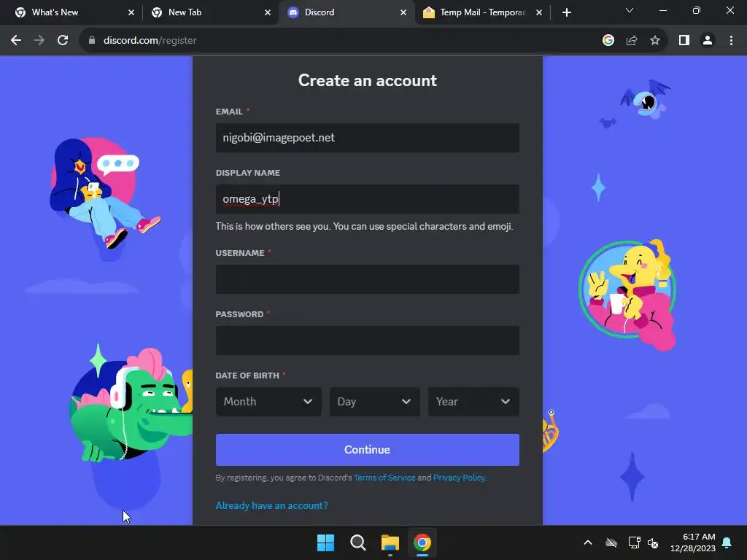Click the Email input field
Viewport: 747px width, 560px height.
click(x=368, y=138)
